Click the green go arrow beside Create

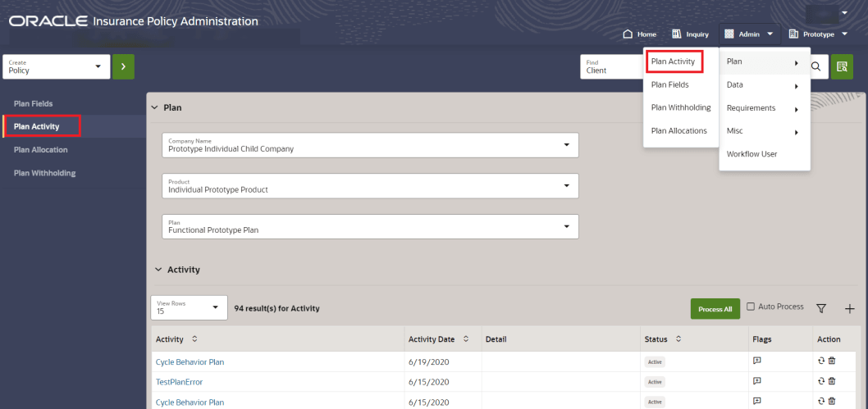pyautogui.click(x=123, y=67)
